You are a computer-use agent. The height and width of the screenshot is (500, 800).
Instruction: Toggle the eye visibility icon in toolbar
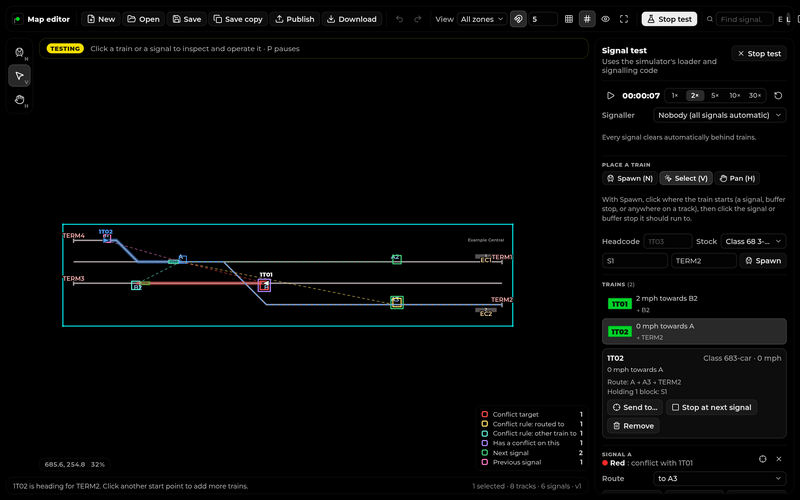coord(606,19)
